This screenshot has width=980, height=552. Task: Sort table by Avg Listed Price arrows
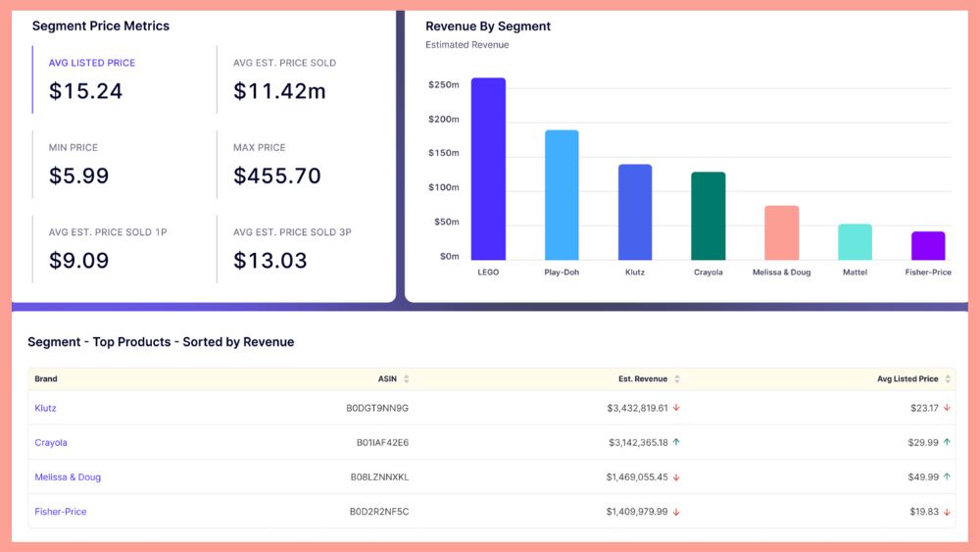click(948, 378)
